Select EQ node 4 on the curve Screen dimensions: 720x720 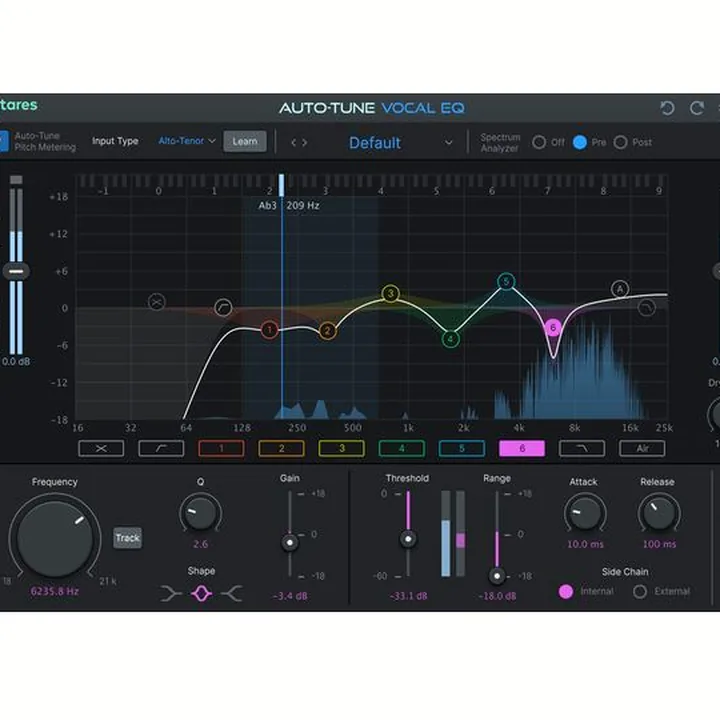click(451, 339)
